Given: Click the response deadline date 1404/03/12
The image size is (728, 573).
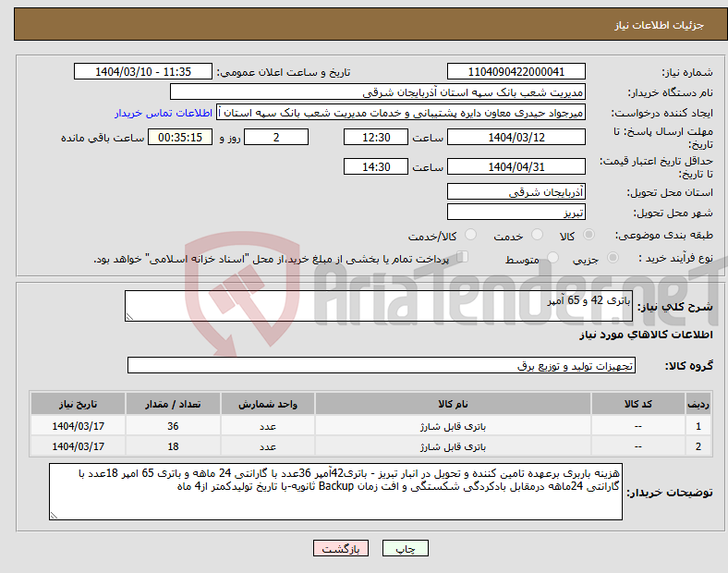Looking at the screenshot, I should [x=516, y=138].
